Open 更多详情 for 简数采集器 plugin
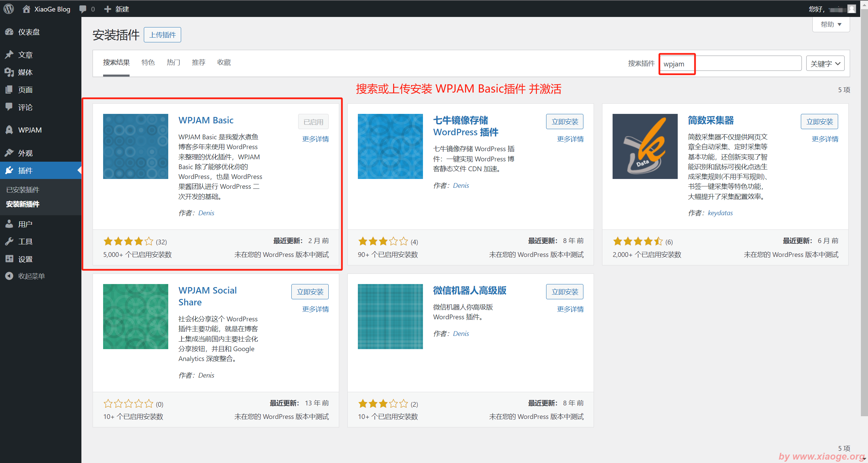Screen dimensions: 868x463 tap(825, 139)
